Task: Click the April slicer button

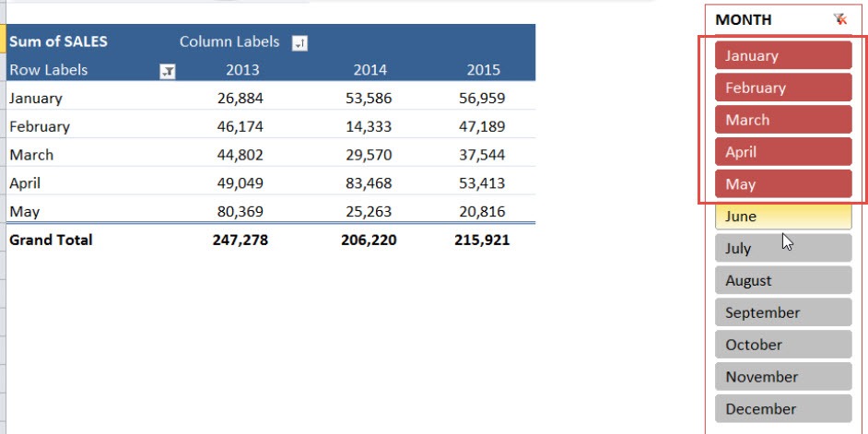Action: coord(782,152)
